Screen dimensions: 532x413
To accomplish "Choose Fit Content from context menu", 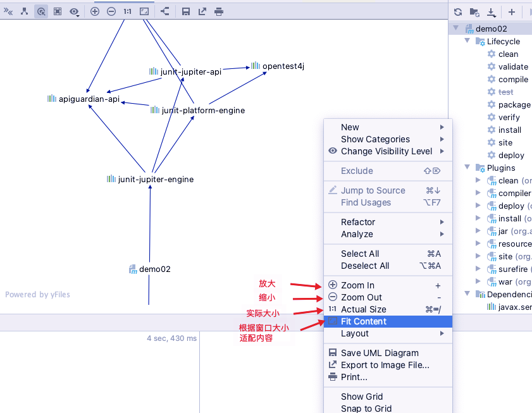I will coord(388,321).
